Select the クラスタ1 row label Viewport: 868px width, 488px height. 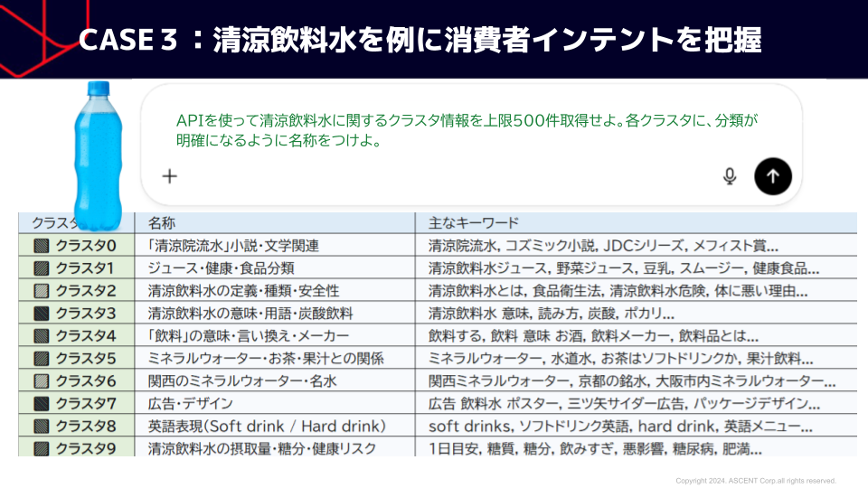(85, 268)
